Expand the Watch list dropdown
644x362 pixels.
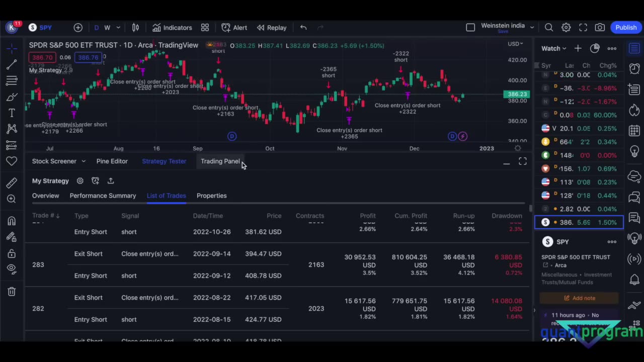point(554,48)
